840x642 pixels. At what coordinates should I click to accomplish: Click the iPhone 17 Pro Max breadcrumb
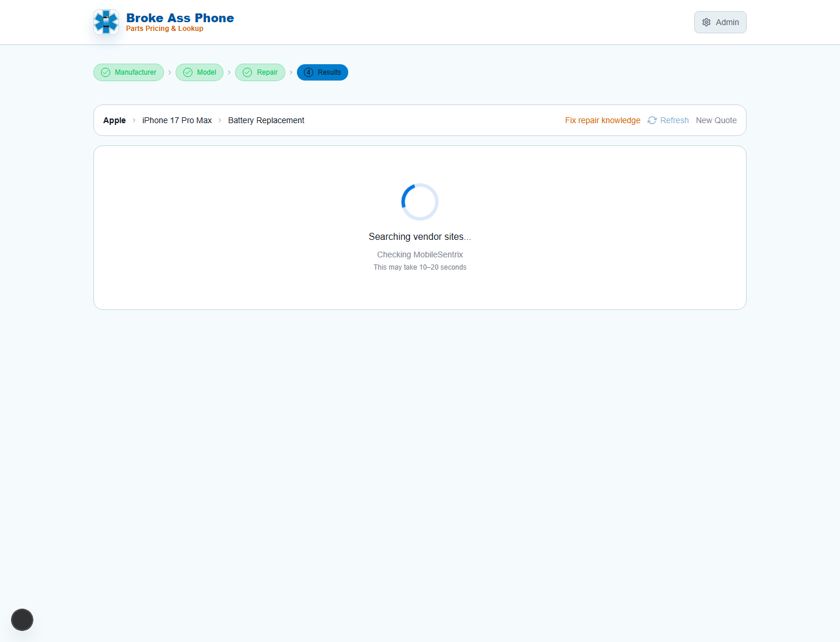coord(177,120)
